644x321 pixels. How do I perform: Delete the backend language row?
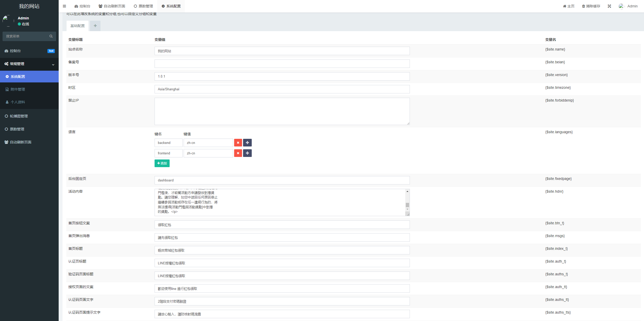coord(238,143)
